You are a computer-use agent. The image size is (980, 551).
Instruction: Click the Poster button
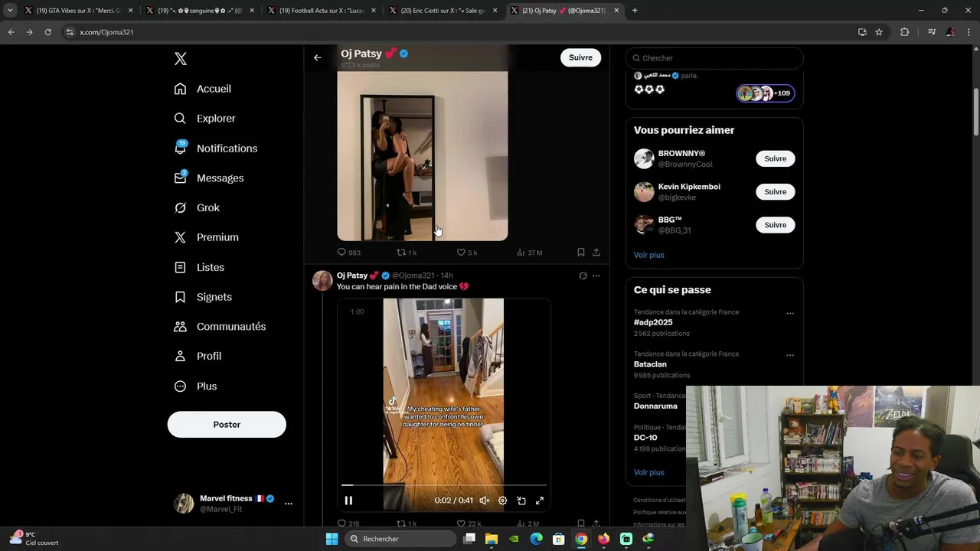tap(227, 425)
